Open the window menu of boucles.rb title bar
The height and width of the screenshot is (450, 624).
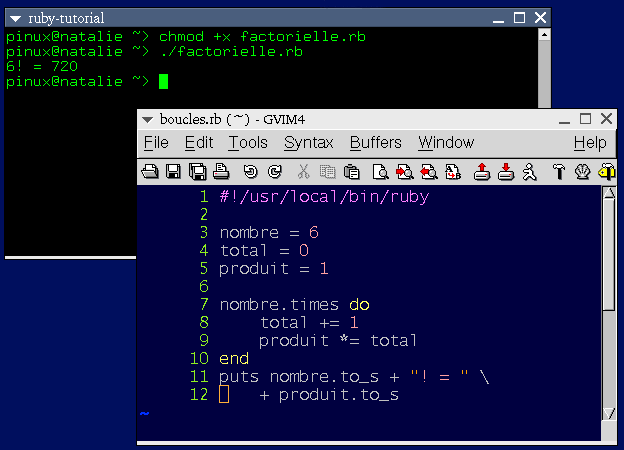148,119
